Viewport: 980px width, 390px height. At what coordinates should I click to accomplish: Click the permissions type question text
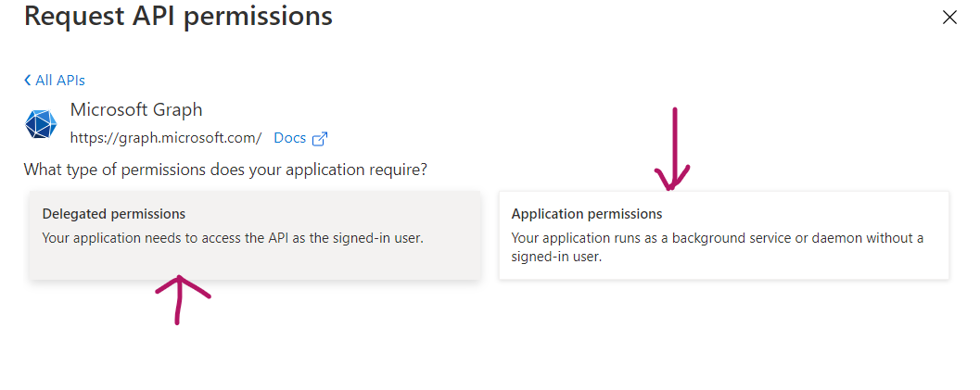[x=225, y=170]
